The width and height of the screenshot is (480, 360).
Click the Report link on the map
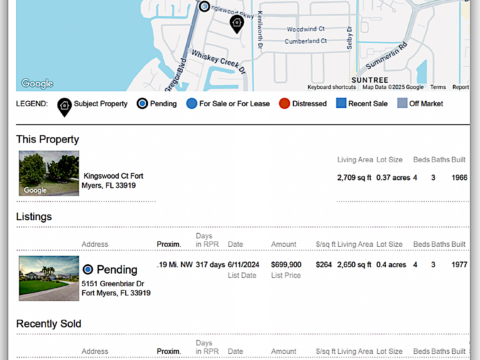pyautogui.click(x=461, y=87)
